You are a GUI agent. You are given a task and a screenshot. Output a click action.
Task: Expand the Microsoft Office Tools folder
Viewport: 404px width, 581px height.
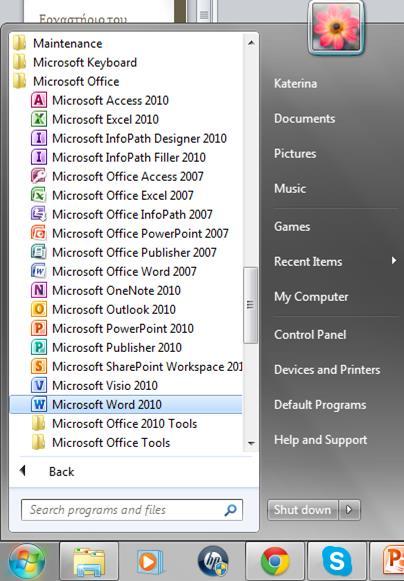[101, 442]
